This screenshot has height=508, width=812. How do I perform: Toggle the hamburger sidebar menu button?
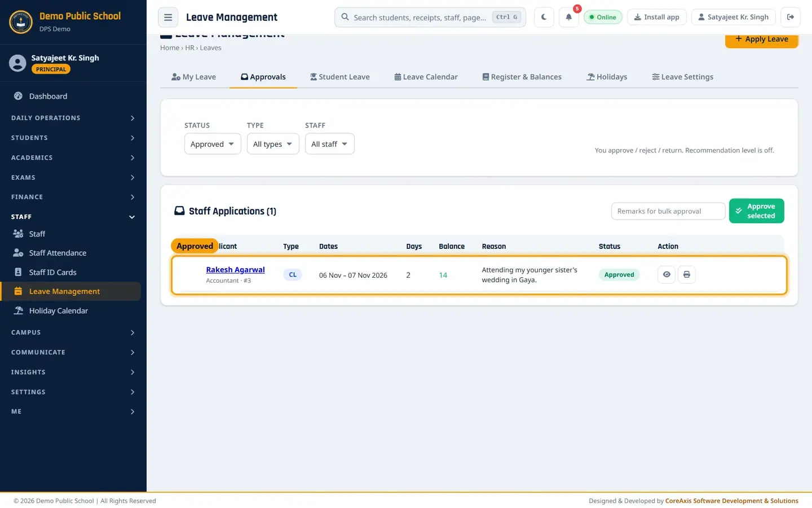coord(168,17)
